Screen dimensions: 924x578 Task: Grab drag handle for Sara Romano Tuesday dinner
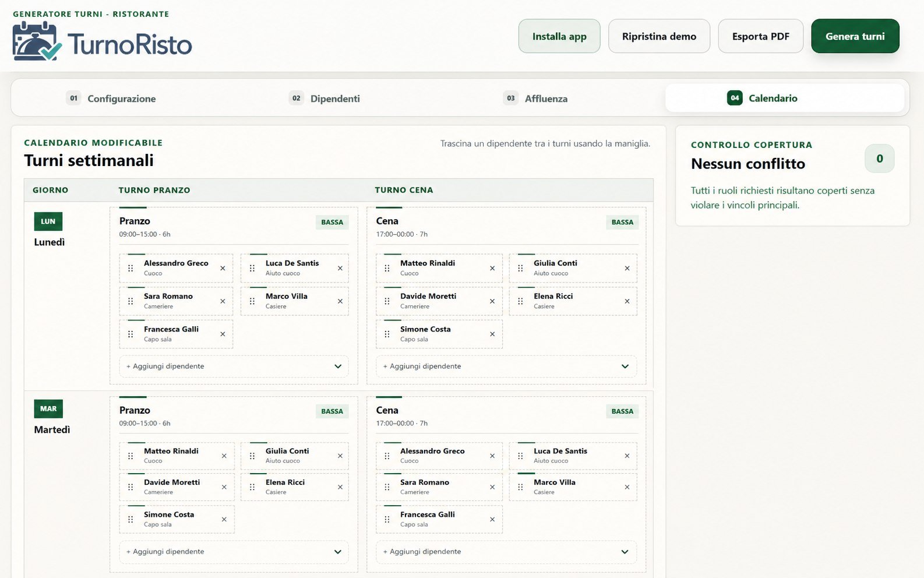click(x=387, y=487)
